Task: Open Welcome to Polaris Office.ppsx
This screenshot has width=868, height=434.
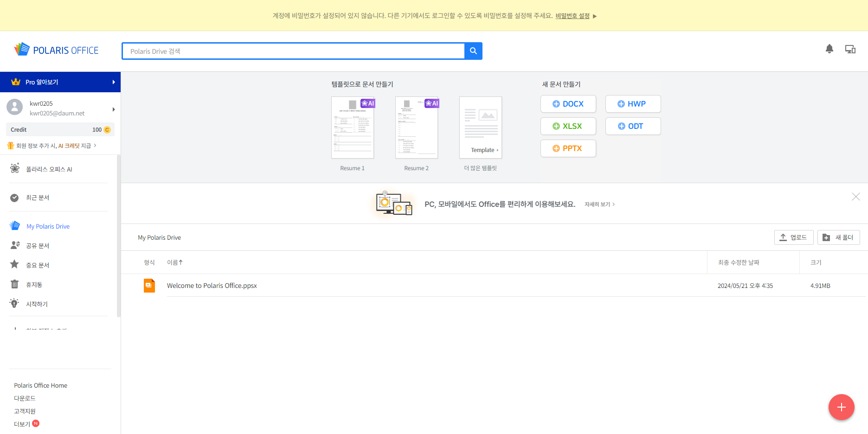Action: [x=212, y=286]
